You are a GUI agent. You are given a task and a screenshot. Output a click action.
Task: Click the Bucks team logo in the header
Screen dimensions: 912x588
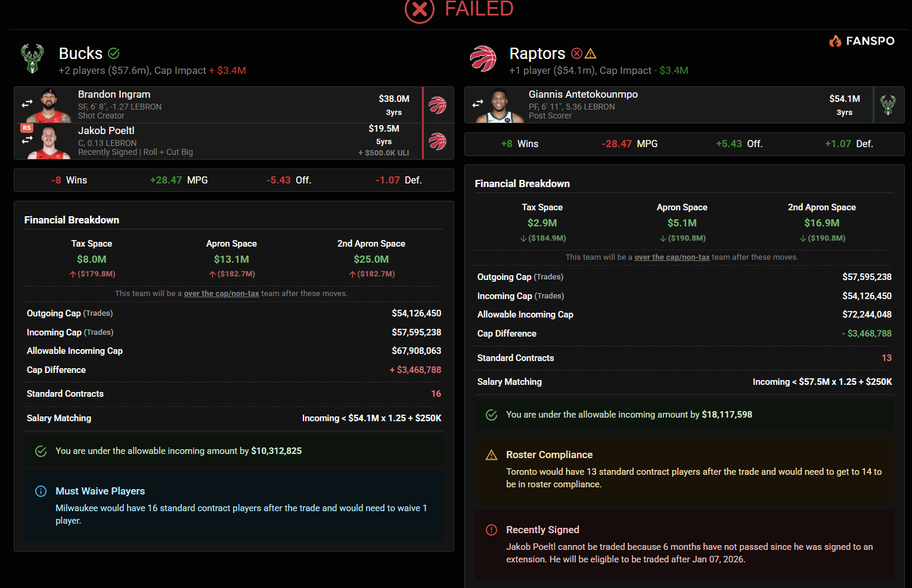[32, 59]
